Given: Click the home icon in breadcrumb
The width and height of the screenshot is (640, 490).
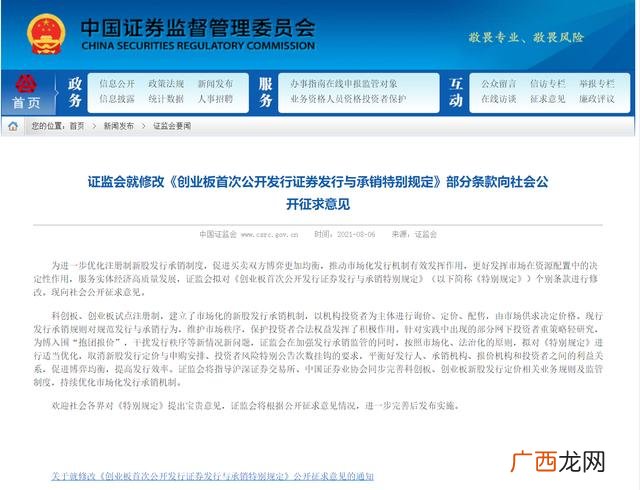Looking at the screenshot, I should point(13,126).
